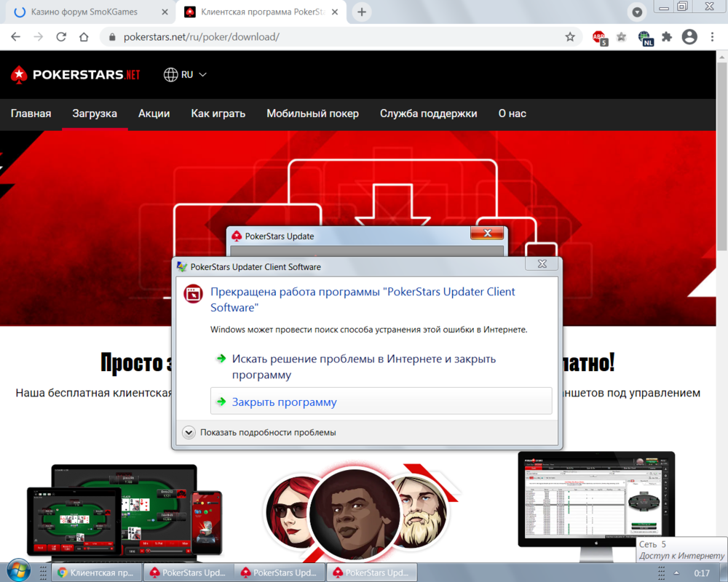Choose Искать решение проблемы в Интернете option

tap(364, 367)
